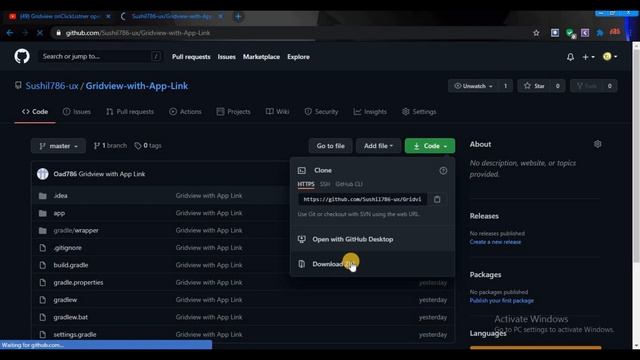Click the GitHub Octocat logo

pyautogui.click(x=22, y=56)
